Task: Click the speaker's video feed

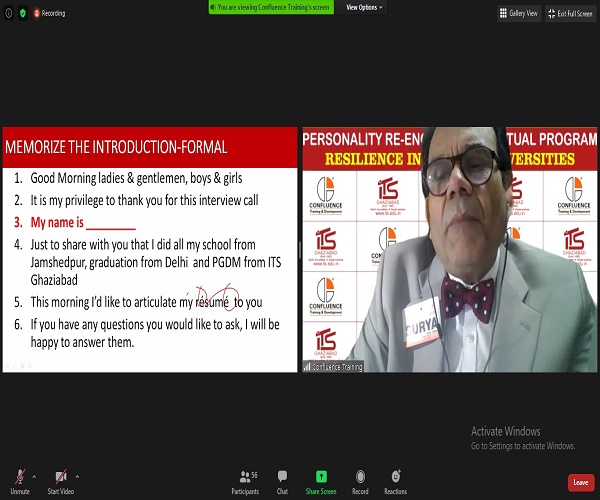Action: click(x=450, y=249)
